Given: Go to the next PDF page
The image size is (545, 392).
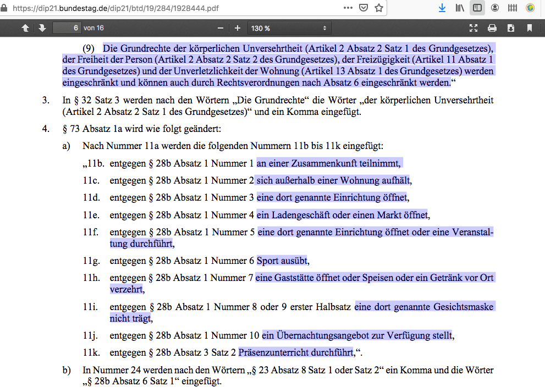Looking at the screenshot, I should click(x=42, y=28).
